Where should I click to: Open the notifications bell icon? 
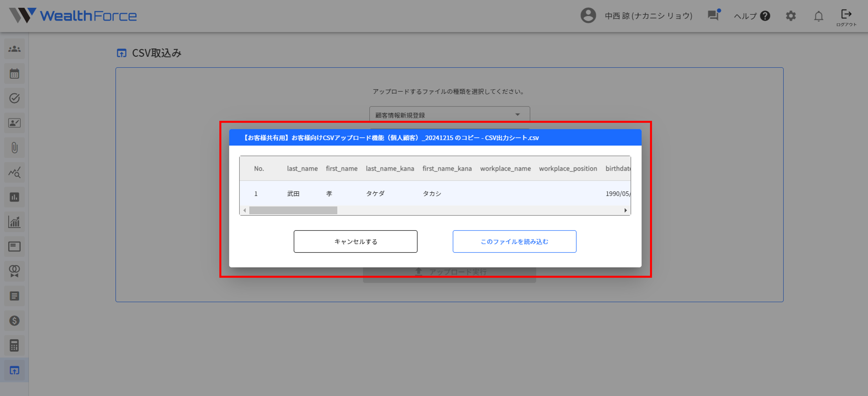(818, 16)
